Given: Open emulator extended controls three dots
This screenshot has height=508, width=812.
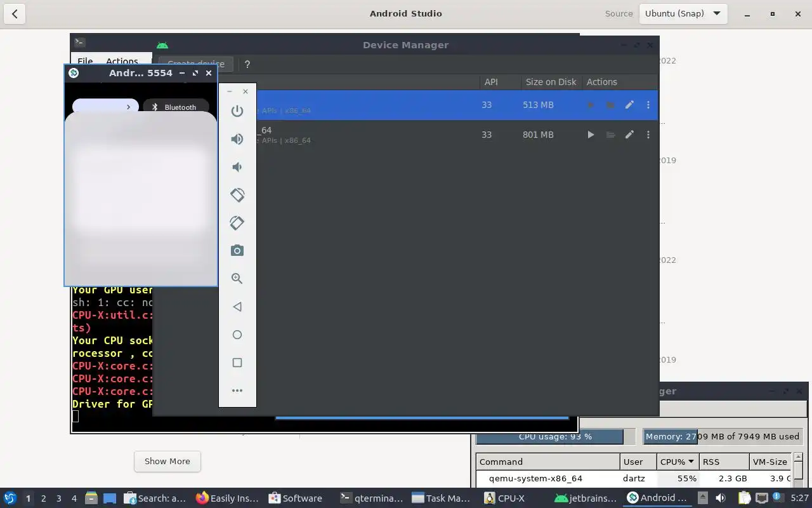Looking at the screenshot, I should click(x=237, y=391).
